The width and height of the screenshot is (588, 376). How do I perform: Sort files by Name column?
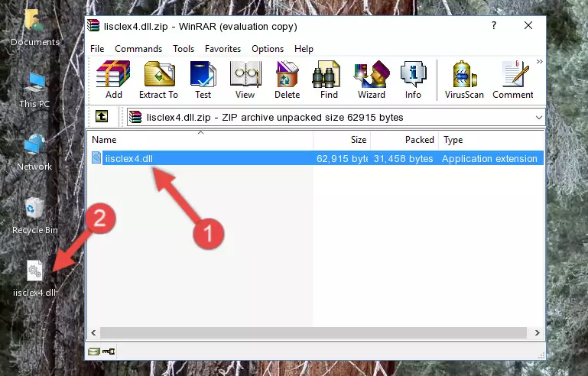point(200,140)
